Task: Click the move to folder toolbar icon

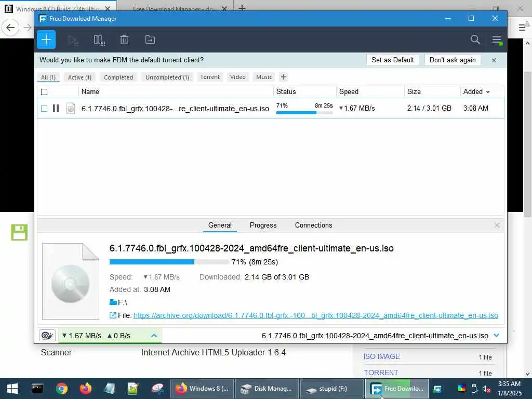Action: coord(150,39)
